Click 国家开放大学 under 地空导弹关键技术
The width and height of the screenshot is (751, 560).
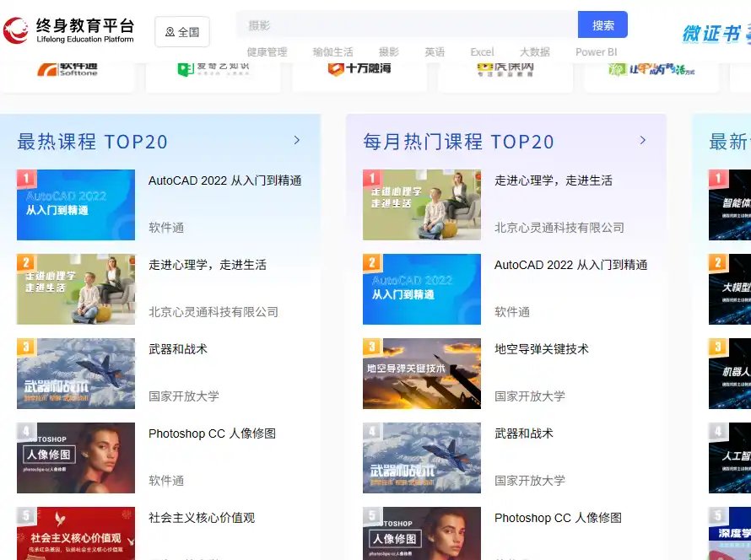click(530, 396)
